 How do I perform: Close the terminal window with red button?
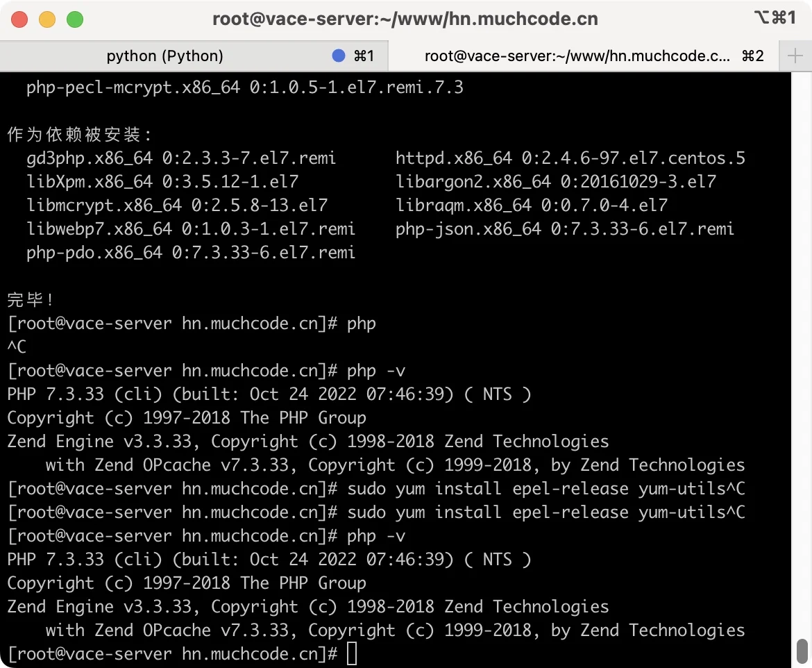[x=19, y=19]
